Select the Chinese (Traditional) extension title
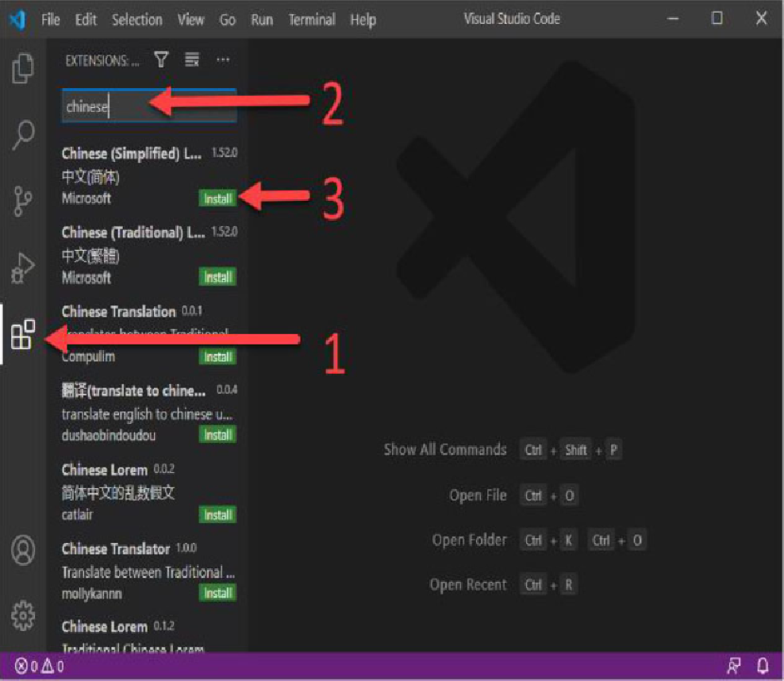784x681 pixels. 133,233
